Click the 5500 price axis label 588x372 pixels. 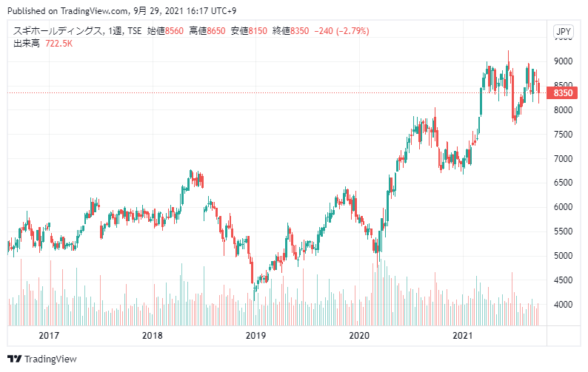[x=564, y=231]
